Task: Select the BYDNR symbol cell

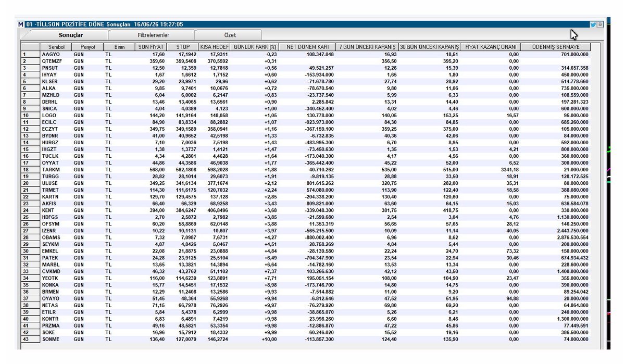Action: 56,135
